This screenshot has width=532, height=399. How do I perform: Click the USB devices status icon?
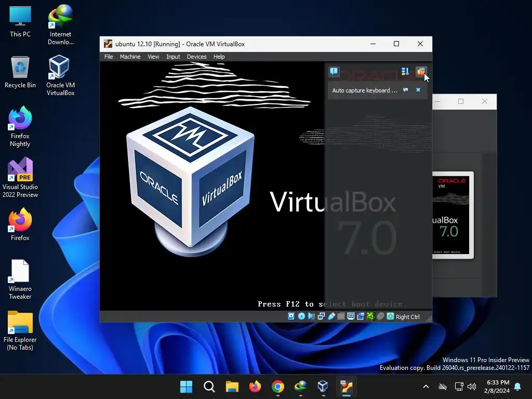click(x=331, y=316)
